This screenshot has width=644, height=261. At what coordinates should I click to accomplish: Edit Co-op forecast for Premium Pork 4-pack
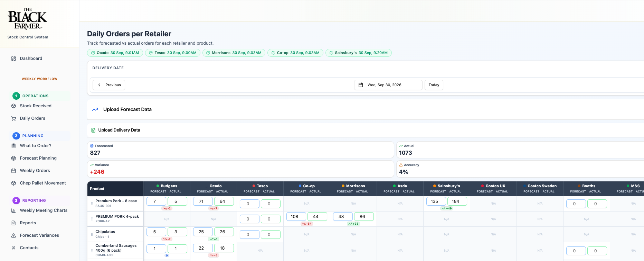296,217
